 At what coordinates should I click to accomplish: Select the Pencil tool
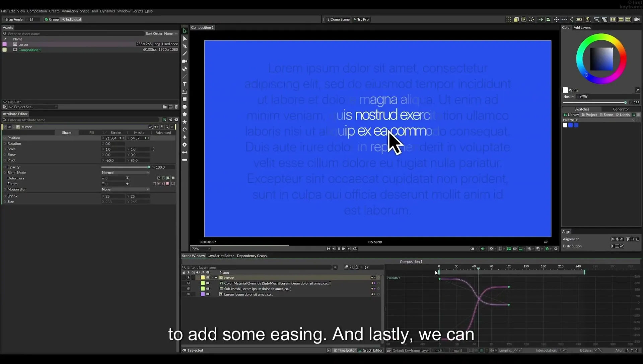pos(185,54)
